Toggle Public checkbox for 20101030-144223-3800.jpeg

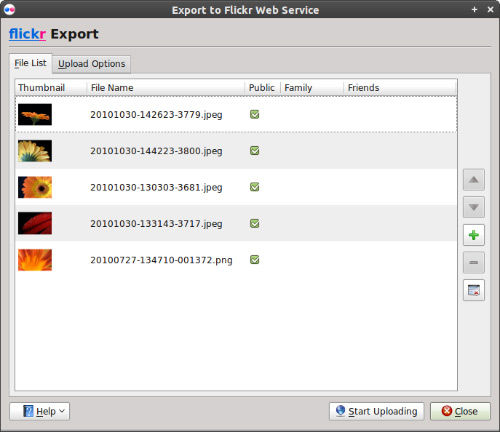255,151
